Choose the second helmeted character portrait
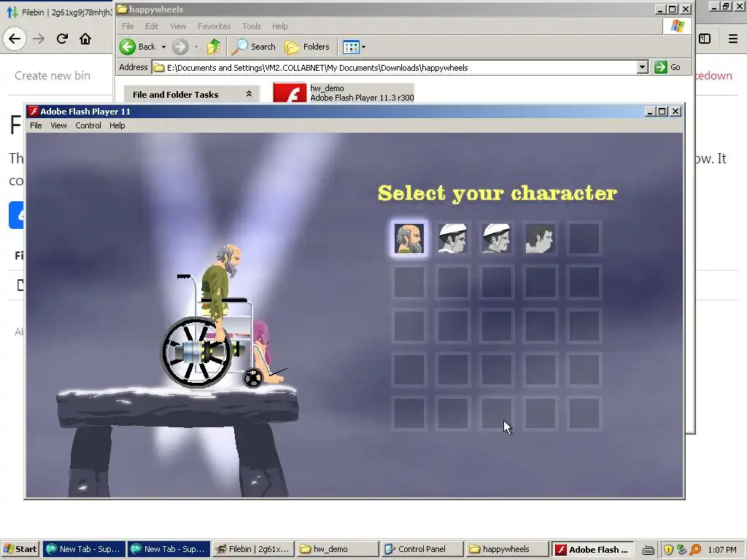Screen dimensions: 747x560 pos(452,238)
